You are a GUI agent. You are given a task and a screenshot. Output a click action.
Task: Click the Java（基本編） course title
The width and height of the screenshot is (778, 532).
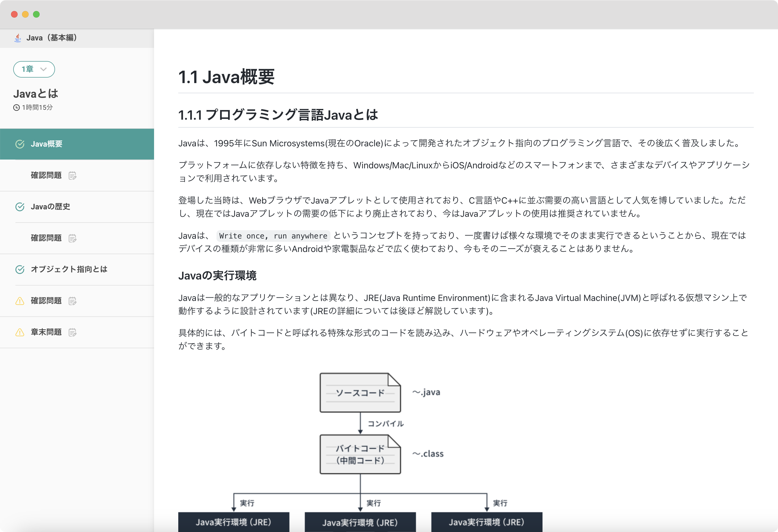point(51,38)
